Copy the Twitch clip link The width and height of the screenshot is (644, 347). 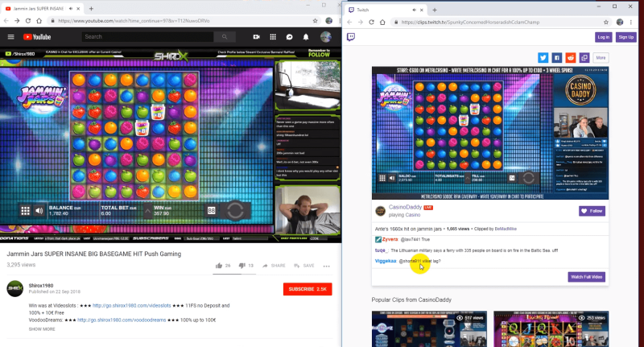click(584, 58)
